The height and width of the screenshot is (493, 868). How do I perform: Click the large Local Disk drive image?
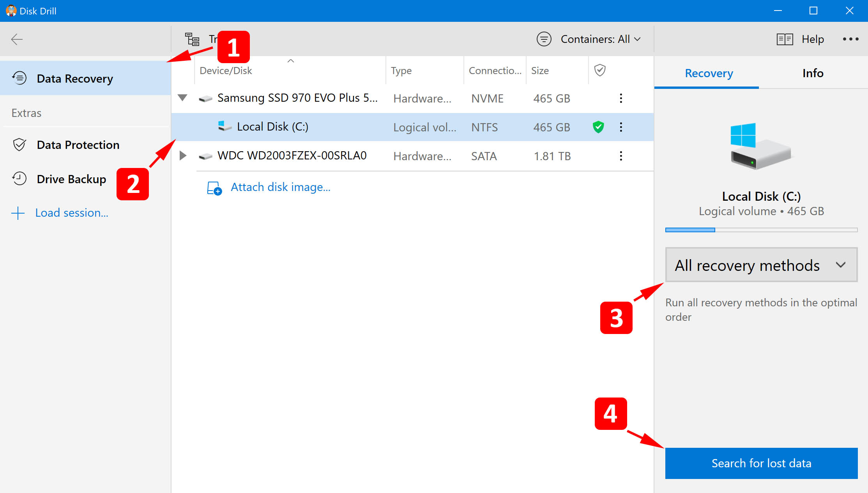coord(761,146)
